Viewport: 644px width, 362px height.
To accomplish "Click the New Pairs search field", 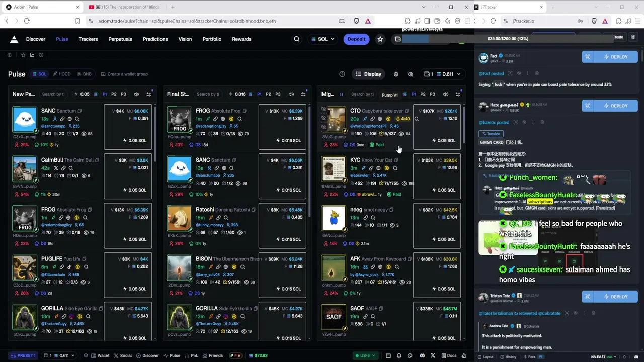I will (x=53, y=94).
